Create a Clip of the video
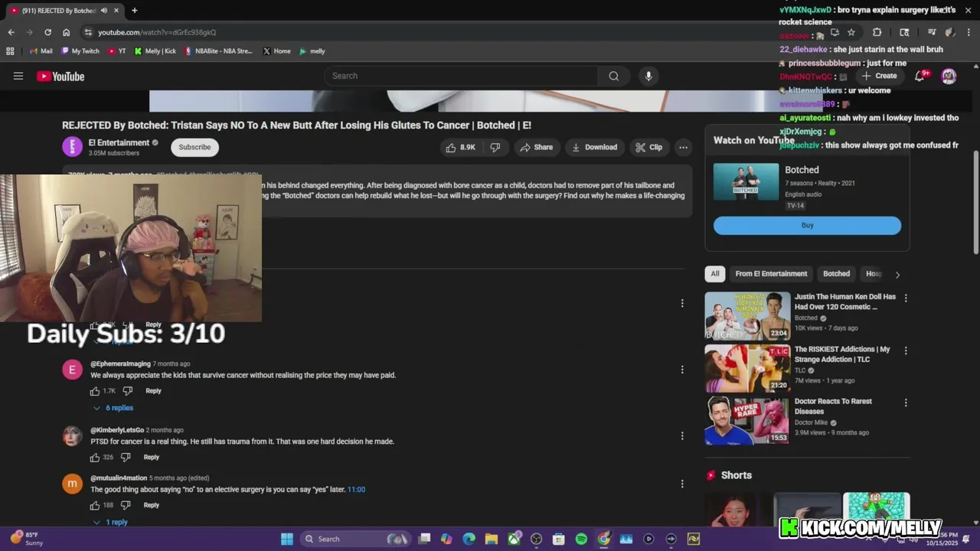Image resolution: width=980 pixels, height=551 pixels. tap(649, 147)
